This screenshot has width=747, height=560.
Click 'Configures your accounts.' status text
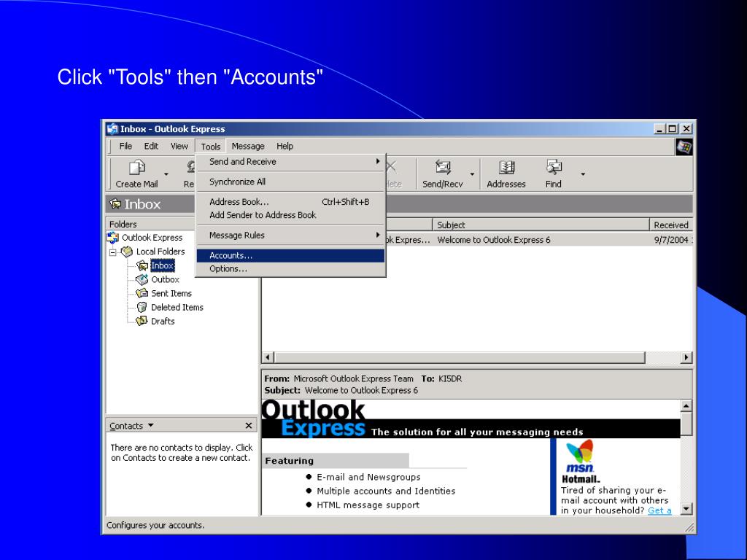tap(155, 525)
